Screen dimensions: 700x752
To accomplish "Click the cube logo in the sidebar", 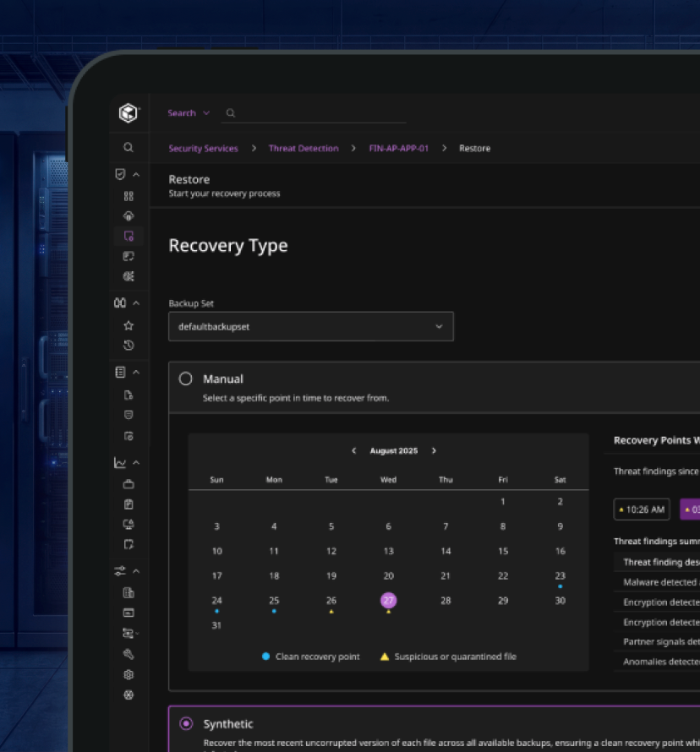I will click(128, 113).
